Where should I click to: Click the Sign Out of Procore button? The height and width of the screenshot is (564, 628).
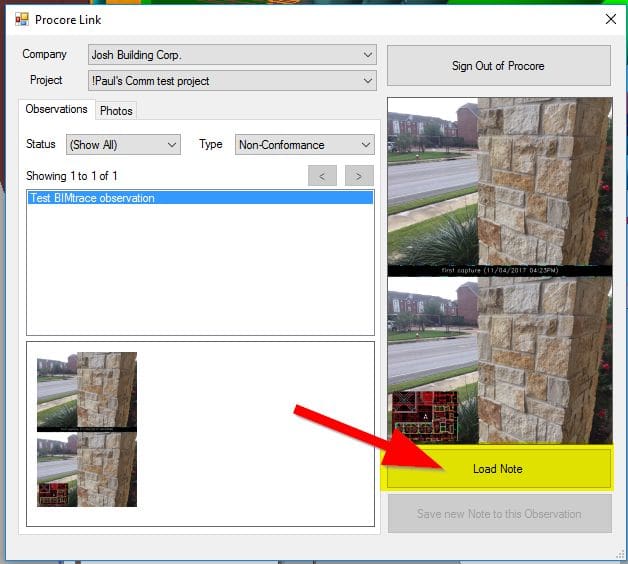coord(498,66)
